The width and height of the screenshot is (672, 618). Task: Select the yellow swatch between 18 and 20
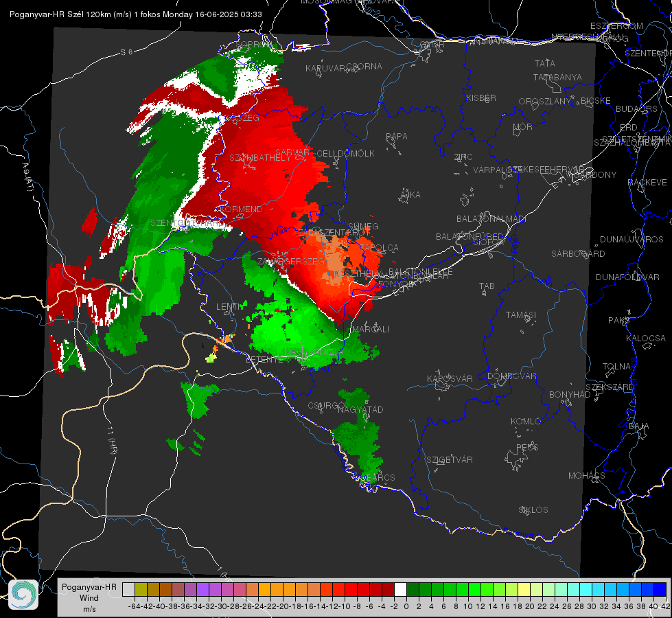coord(524,589)
